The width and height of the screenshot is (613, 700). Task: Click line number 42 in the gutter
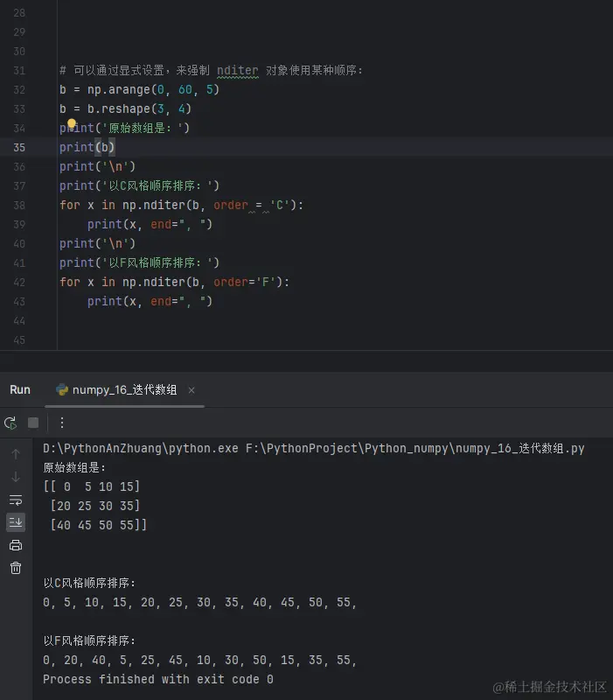[x=19, y=282]
